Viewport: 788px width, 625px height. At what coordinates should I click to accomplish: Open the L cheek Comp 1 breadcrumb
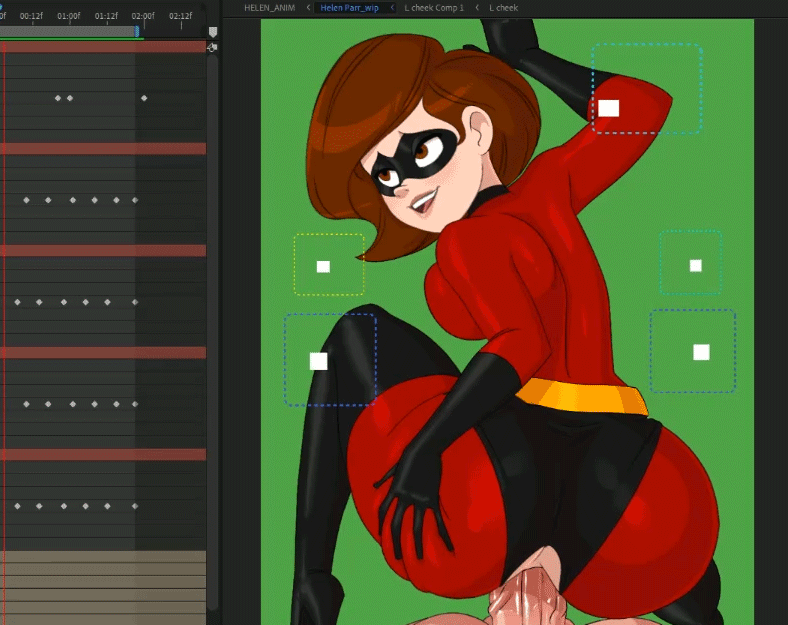(x=434, y=8)
